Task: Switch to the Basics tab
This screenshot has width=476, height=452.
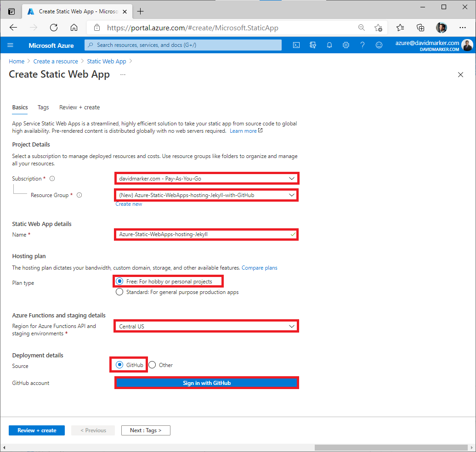Action: click(20, 107)
